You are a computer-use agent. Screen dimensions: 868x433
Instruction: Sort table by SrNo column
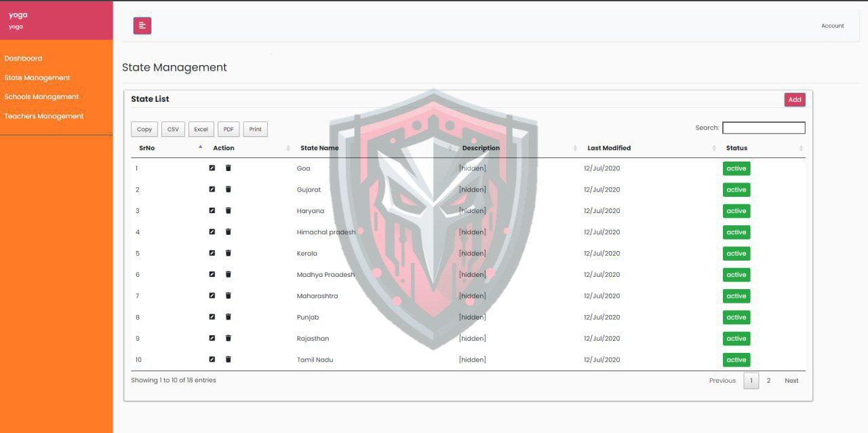(147, 148)
